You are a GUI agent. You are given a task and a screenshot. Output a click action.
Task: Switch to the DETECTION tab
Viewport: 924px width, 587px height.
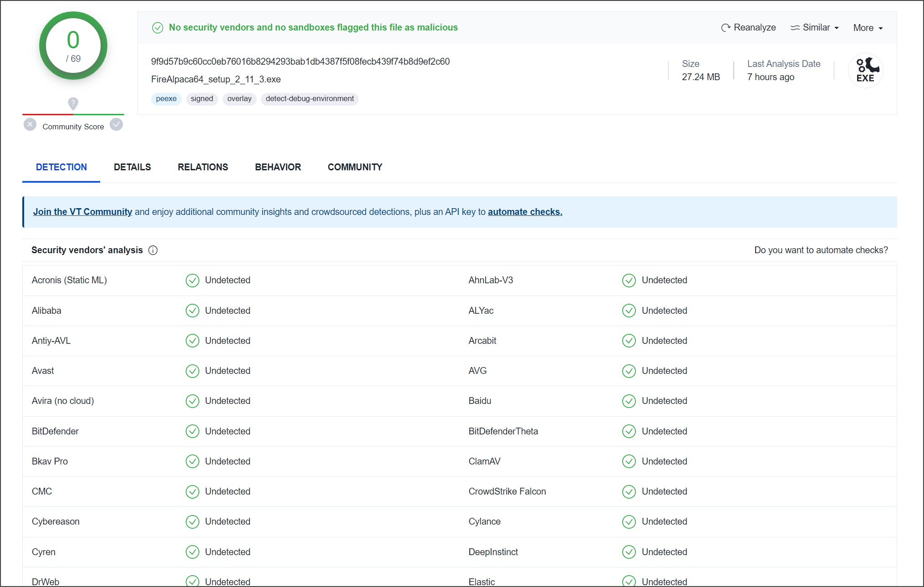61,167
